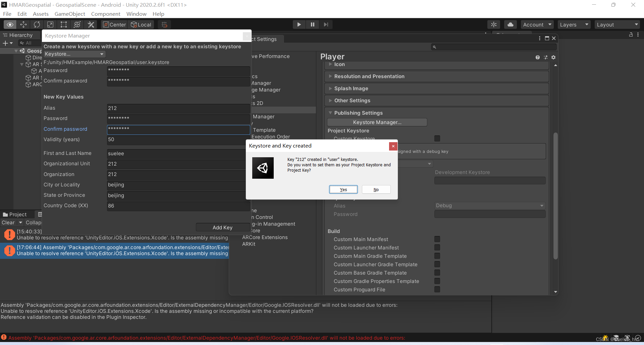
Task: Open the Help menu
Action: 158,14
